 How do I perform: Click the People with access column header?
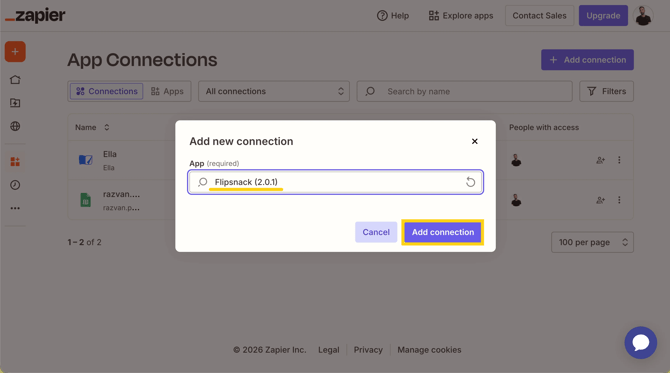point(544,127)
